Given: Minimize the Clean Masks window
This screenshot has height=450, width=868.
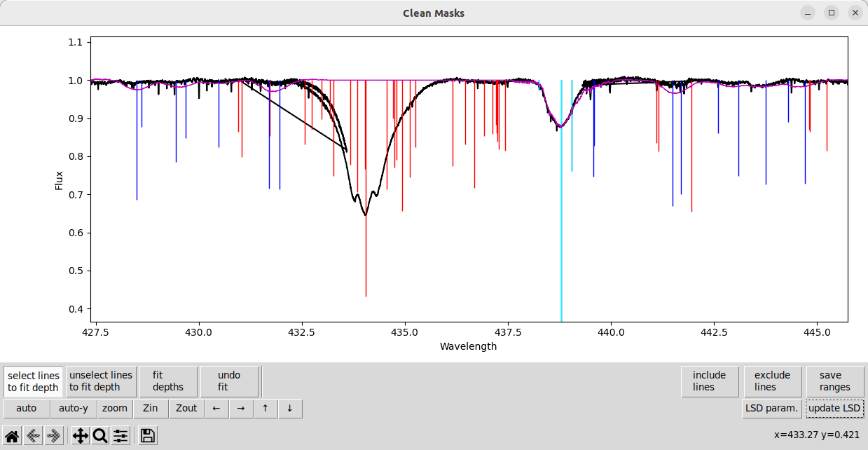Looking at the screenshot, I should [x=808, y=13].
